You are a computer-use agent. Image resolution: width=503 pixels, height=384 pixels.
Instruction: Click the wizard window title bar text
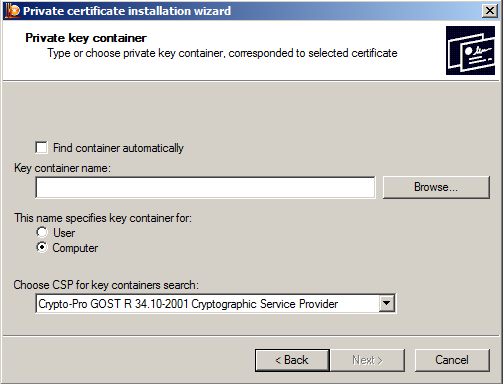(127, 11)
